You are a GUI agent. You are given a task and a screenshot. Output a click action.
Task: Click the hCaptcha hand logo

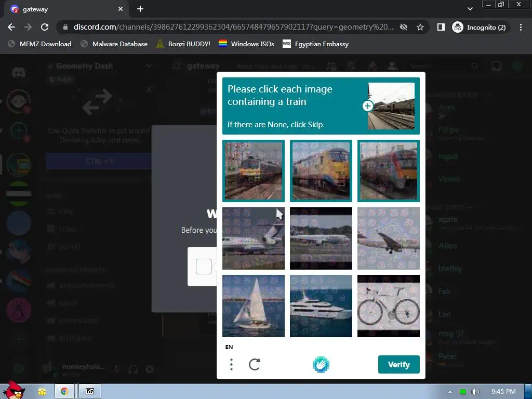(321, 365)
